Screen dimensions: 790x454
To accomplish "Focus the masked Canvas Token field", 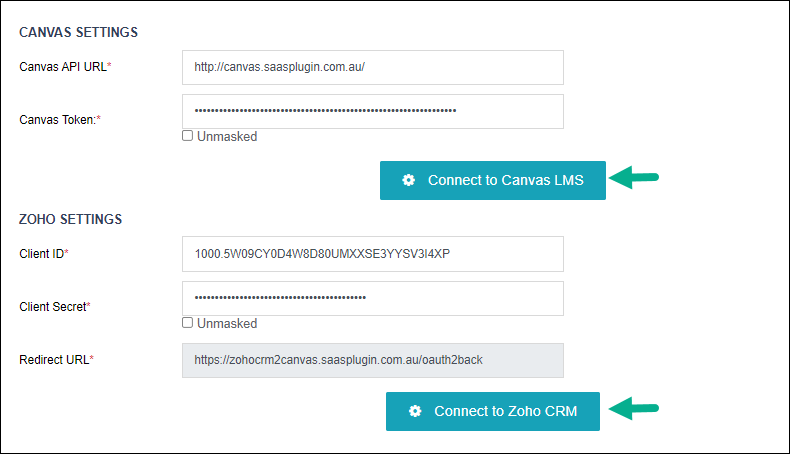I will tap(373, 111).
